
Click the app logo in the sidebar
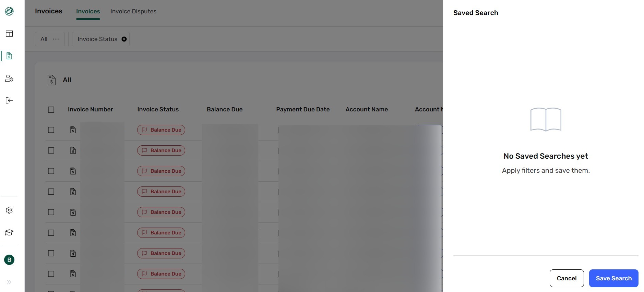pos(9,11)
